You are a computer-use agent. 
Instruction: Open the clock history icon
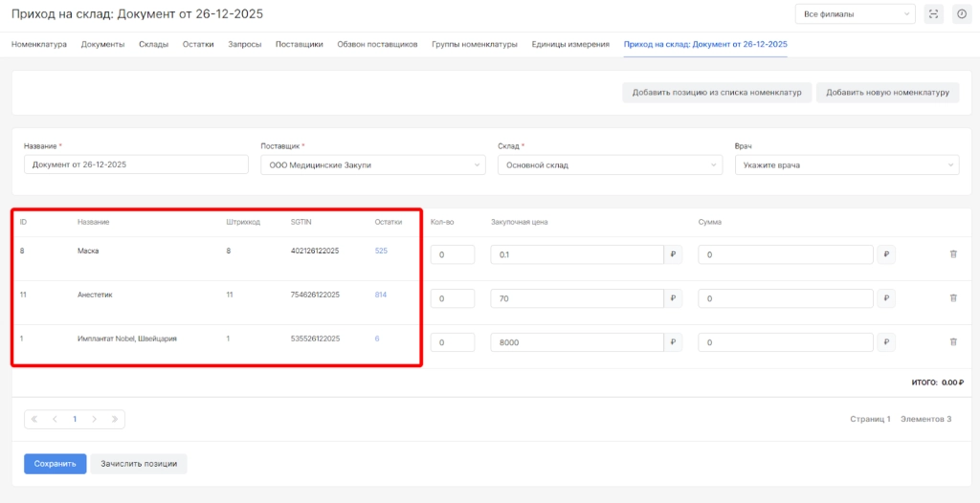(x=961, y=14)
